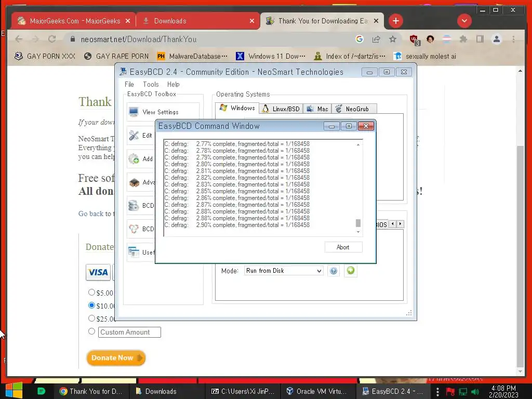Toggle the Chrome side panel icon
This screenshot has height=399, width=532.
point(480,39)
